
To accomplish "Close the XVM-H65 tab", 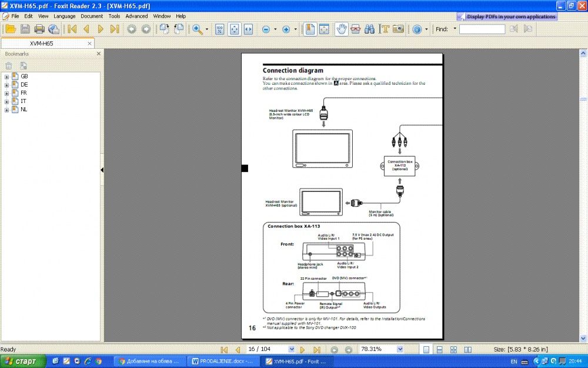I will (x=89, y=44).
